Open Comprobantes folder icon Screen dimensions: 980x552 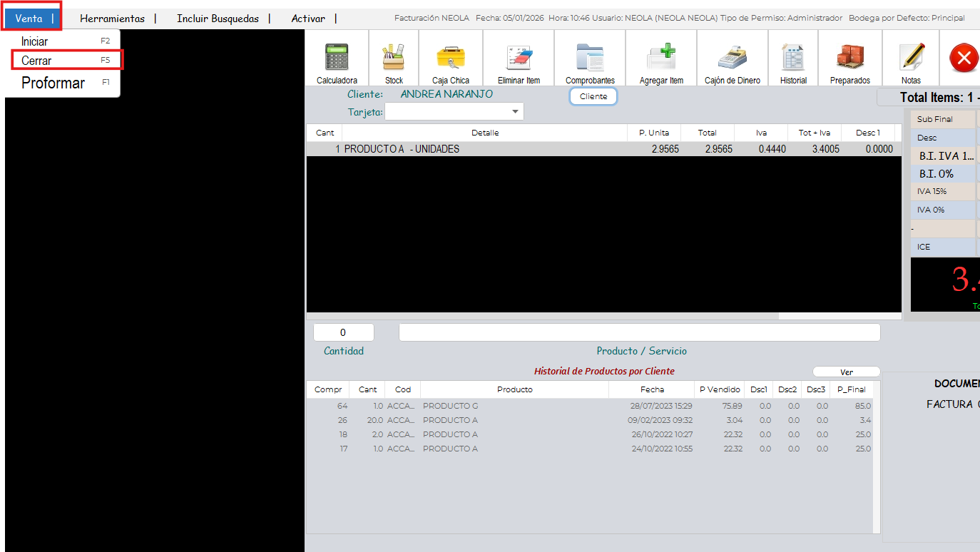click(590, 58)
